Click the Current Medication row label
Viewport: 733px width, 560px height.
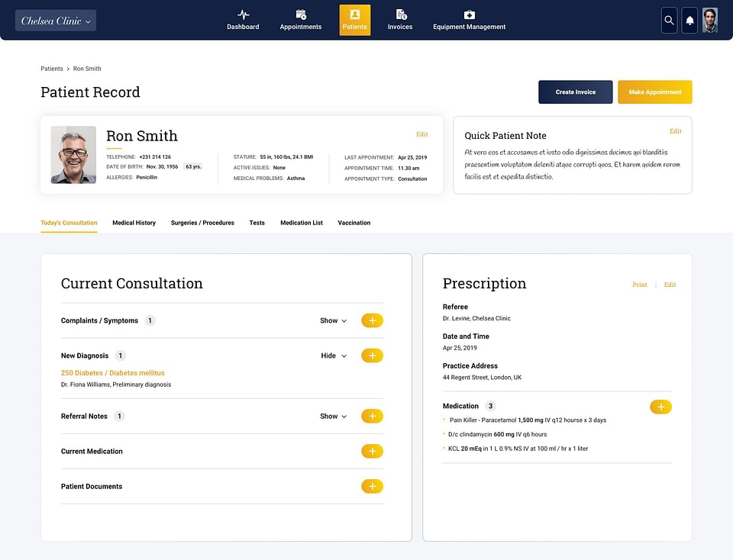pyautogui.click(x=92, y=451)
